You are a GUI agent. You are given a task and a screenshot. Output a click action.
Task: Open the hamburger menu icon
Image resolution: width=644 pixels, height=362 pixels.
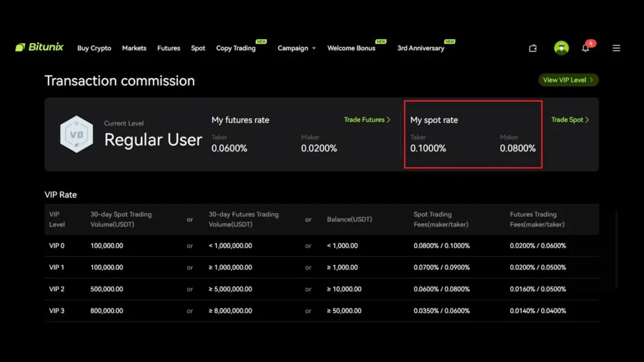coord(616,48)
